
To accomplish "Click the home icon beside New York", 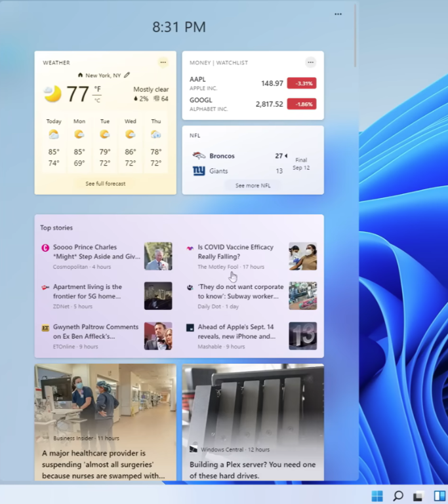I will tap(80, 75).
